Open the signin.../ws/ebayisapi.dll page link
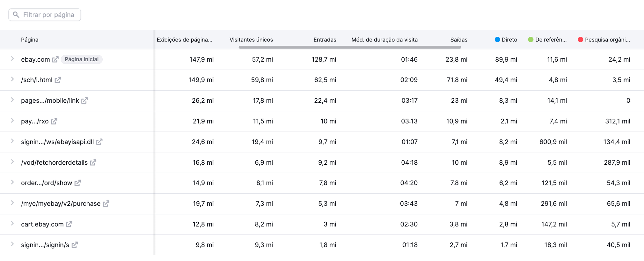The height and width of the screenshot is (261, 644). [57, 142]
